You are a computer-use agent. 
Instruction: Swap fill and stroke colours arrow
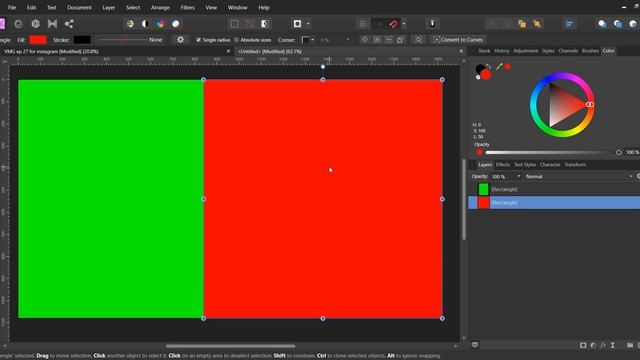point(489,66)
